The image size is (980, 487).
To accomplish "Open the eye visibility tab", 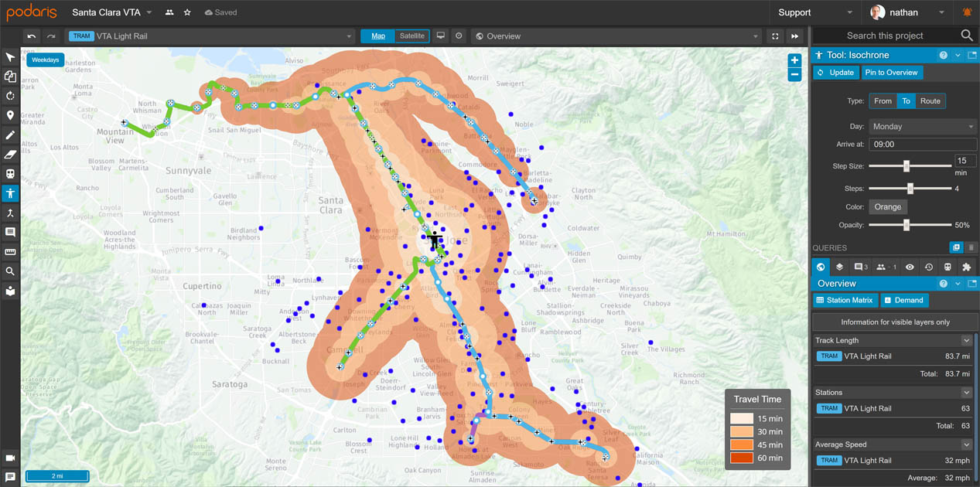I will 910,267.
